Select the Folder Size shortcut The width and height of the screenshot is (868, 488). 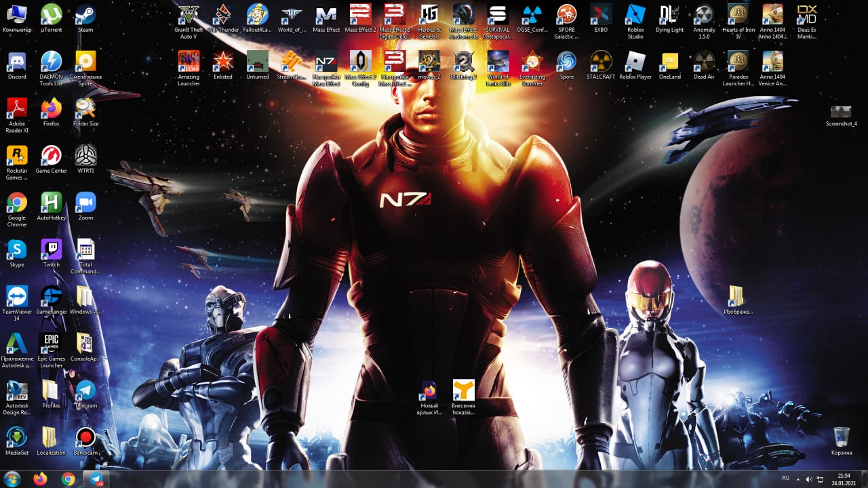click(85, 112)
